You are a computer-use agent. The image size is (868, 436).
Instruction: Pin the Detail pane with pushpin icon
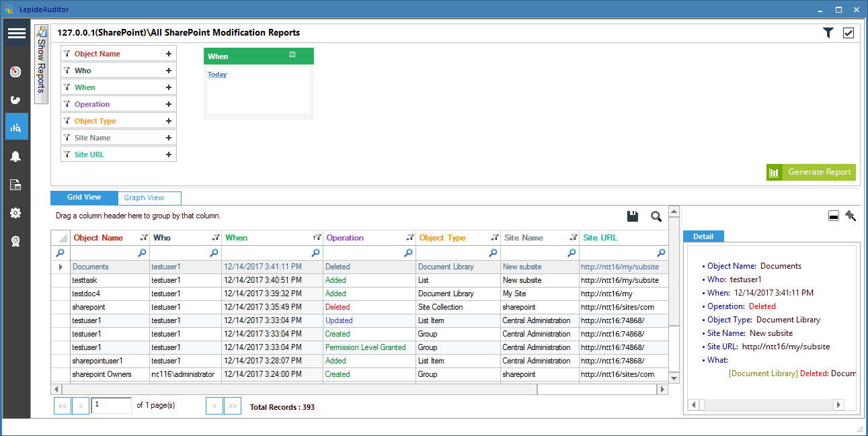[851, 216]
